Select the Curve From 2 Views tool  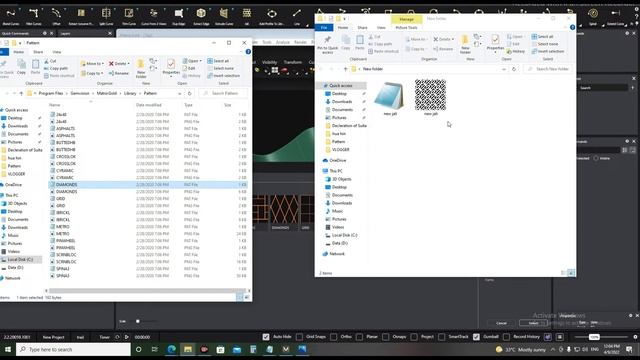tap(154, 16)
